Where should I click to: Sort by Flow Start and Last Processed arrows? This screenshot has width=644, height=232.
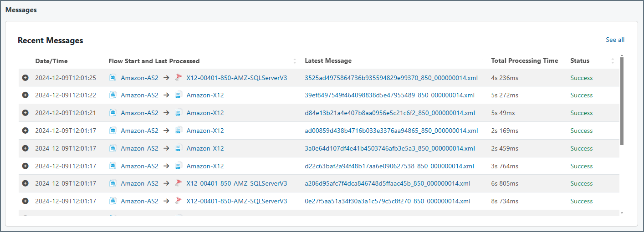pos(295,61)
